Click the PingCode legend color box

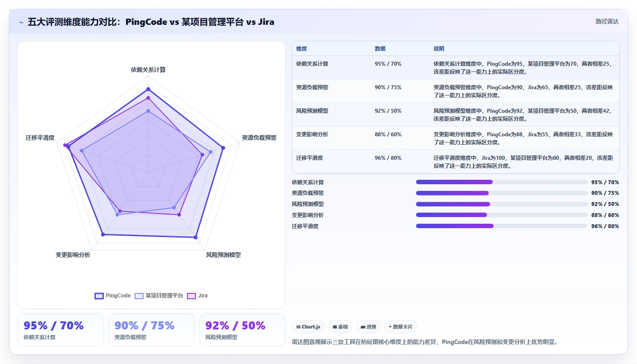click(99, 296)
